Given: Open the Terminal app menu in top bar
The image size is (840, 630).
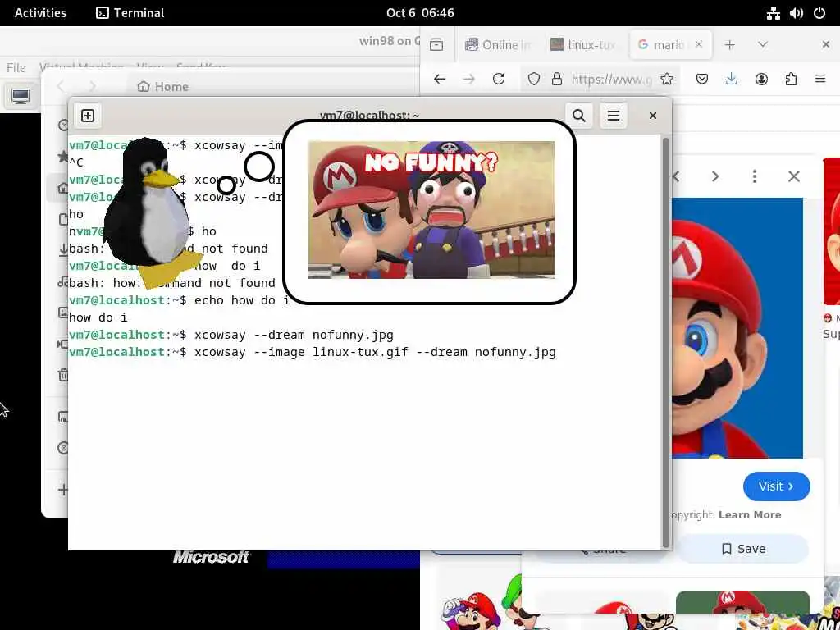Looking at the screenshot, I should pyautogui.click(x=130, y=13).
